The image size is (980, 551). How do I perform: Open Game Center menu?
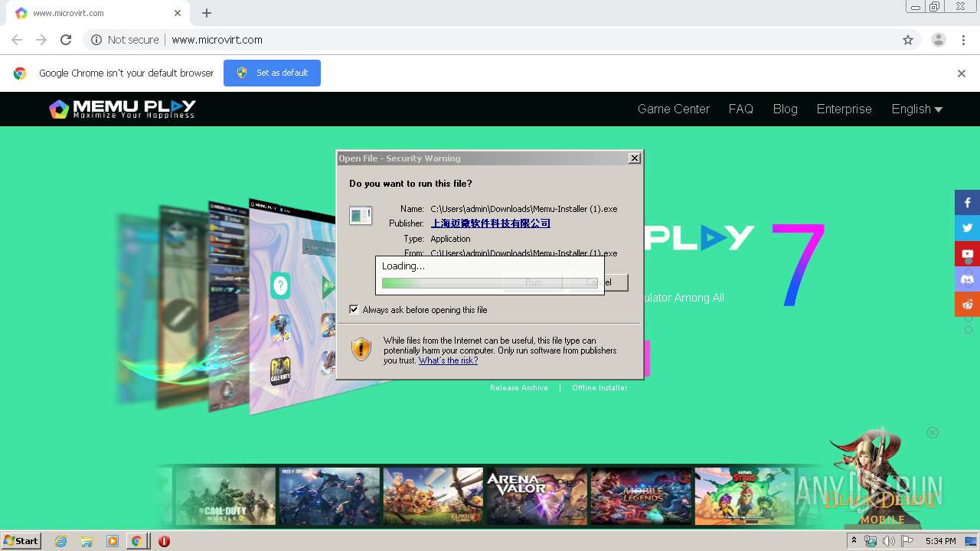pyautogui.click(x=674, y=109)
